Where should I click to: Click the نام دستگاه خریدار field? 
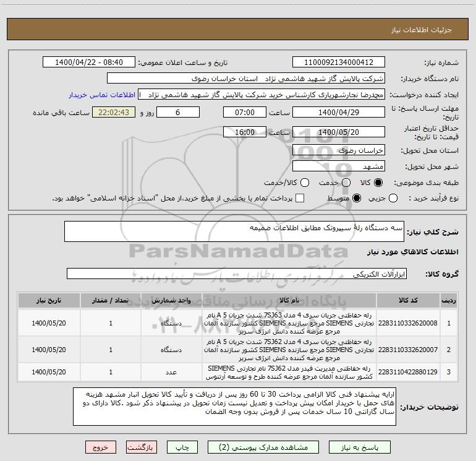[246, 78]
